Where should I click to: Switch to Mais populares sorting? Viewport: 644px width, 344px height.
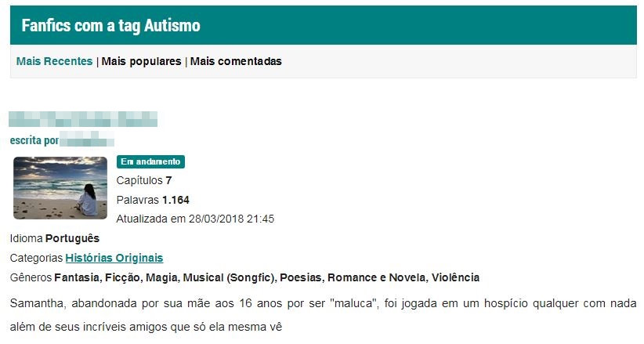tap(141, 61)
